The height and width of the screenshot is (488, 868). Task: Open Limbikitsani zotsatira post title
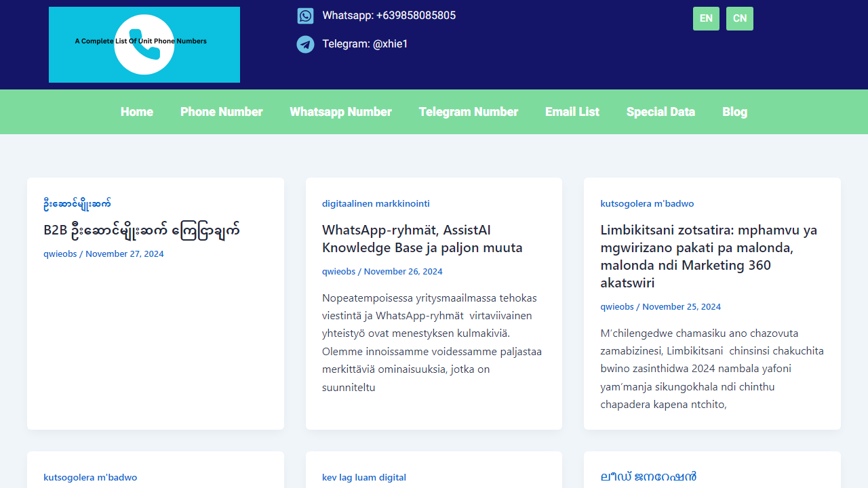pyautogui.click(x=709, y=256)
